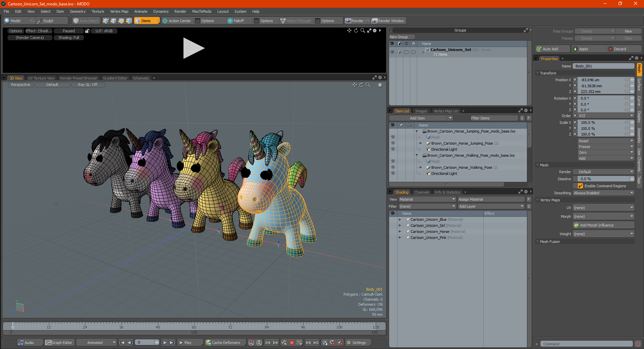Activate Items selection mode
Screen dimensions: 644x349
coord(147,21)
